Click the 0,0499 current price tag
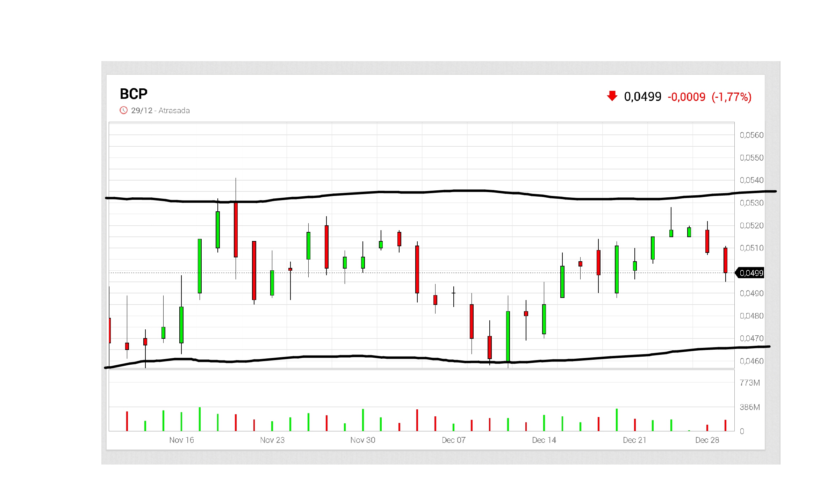Viewport: 820px width, 504px height. 751,273
